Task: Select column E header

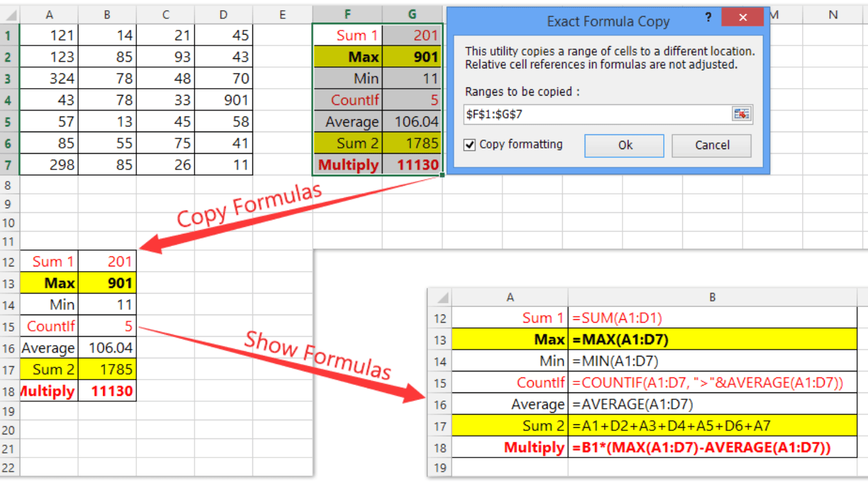Action: click(282, 14)
